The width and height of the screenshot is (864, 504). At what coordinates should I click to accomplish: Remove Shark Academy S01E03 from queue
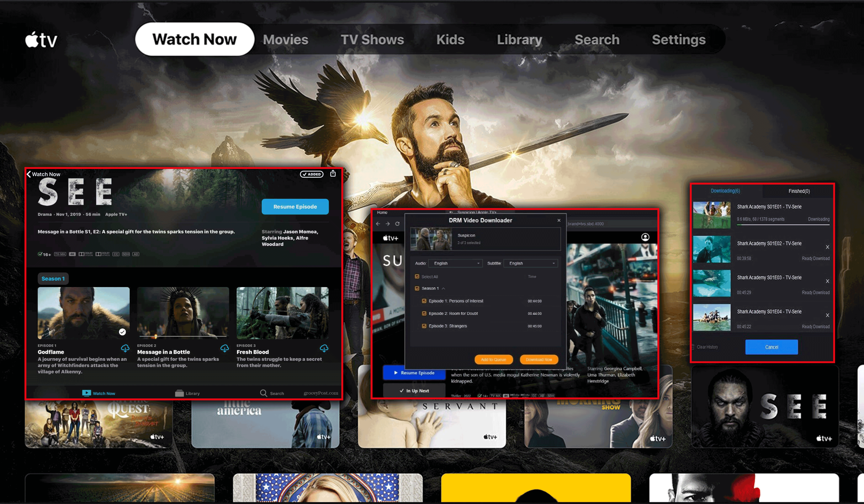827,281
